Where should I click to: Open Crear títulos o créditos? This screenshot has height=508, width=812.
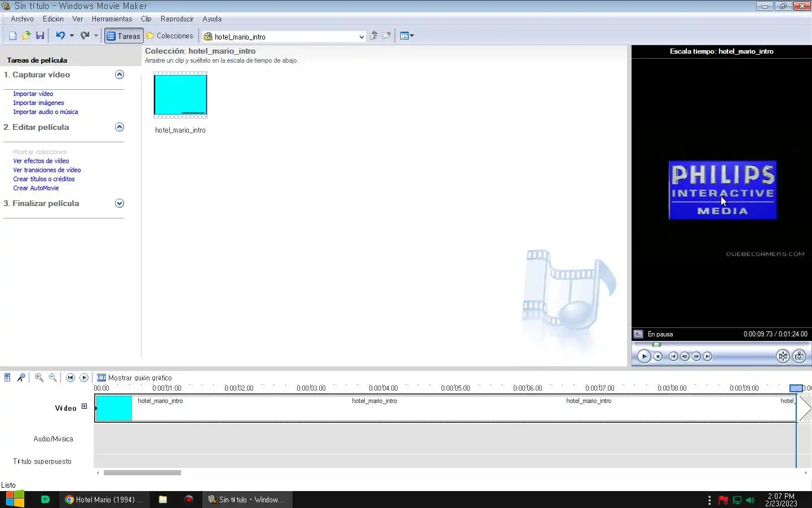[x=44, y=179]
